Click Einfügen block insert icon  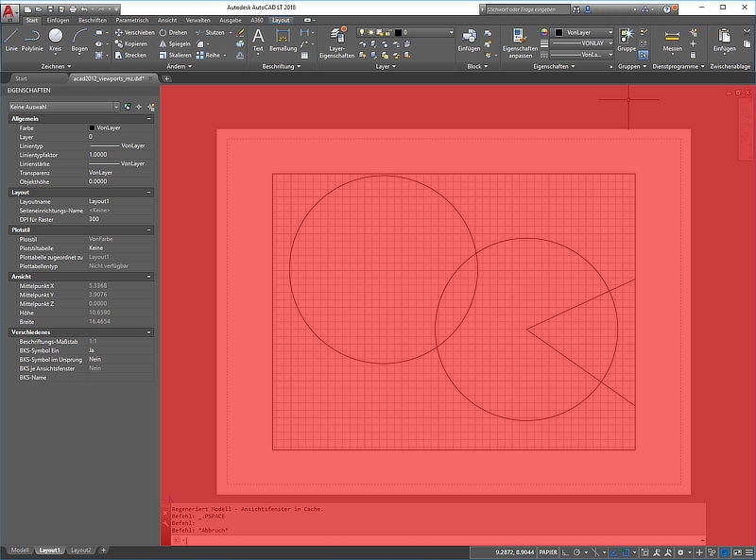pos(469,40)
